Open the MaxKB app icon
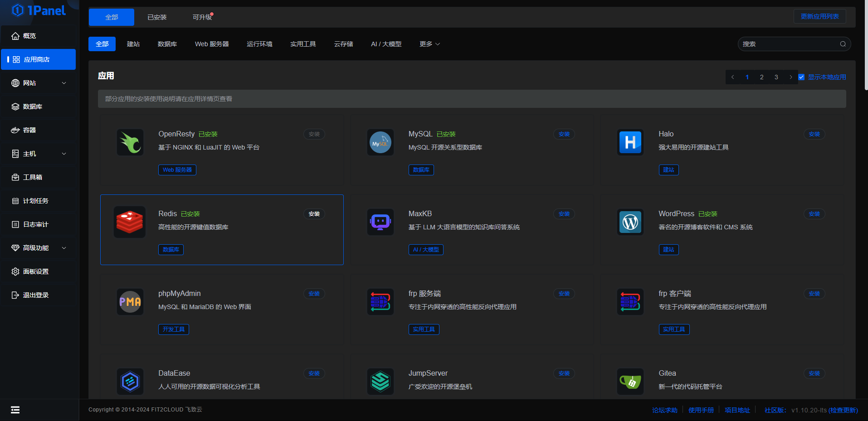The height and width of the screenshot is (421, 868). point(380,222)
